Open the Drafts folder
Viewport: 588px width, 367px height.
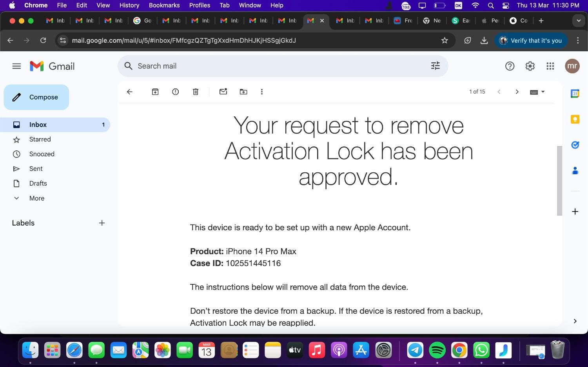55,183
